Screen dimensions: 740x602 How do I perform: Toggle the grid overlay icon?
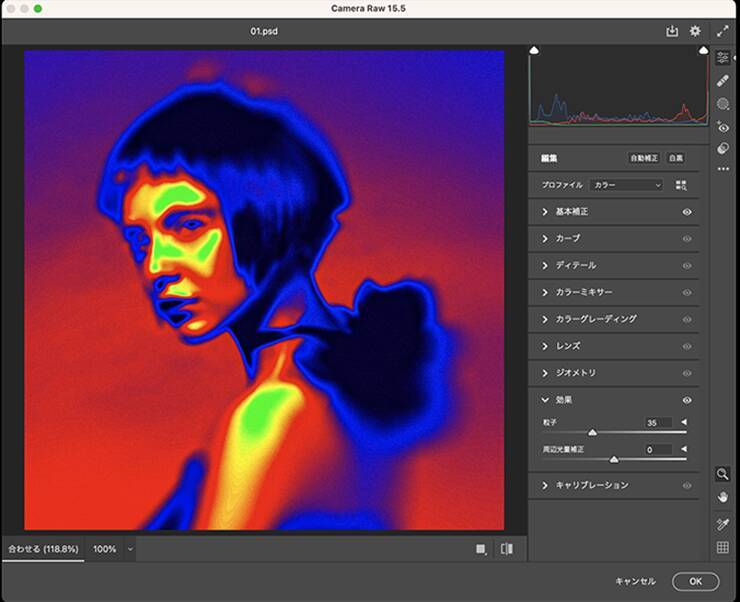[x=723, y=547]
